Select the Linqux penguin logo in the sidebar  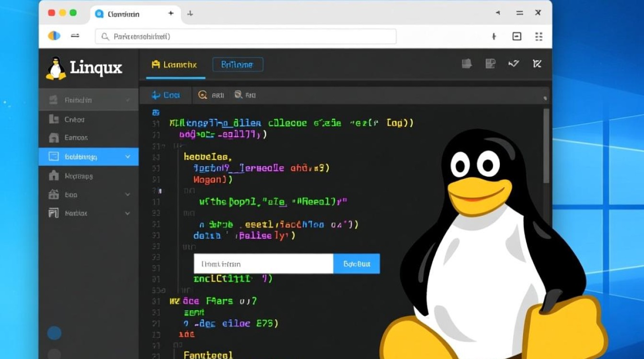point(56,67)
